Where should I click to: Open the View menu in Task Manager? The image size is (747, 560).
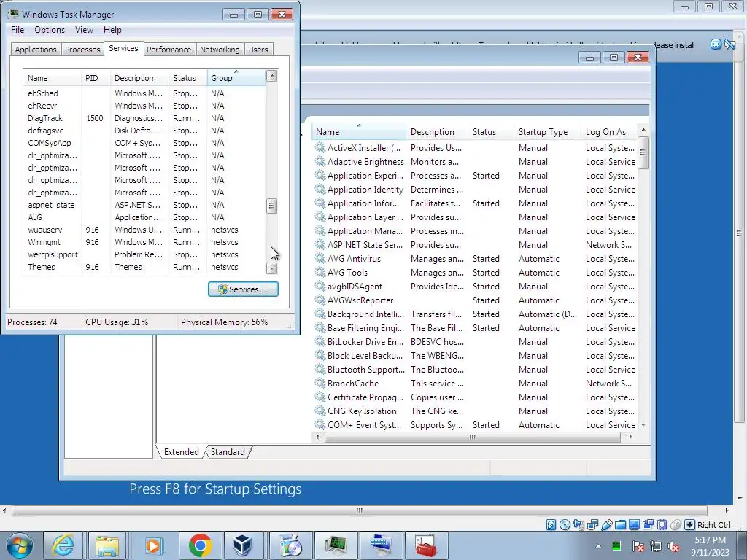[84, 29]
